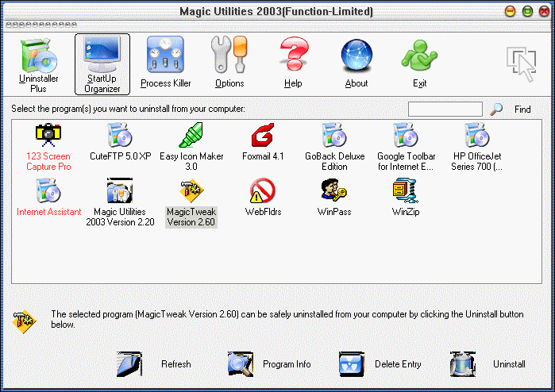
Task: Click the 'WinZip' label text
Action: click(406, 212)
